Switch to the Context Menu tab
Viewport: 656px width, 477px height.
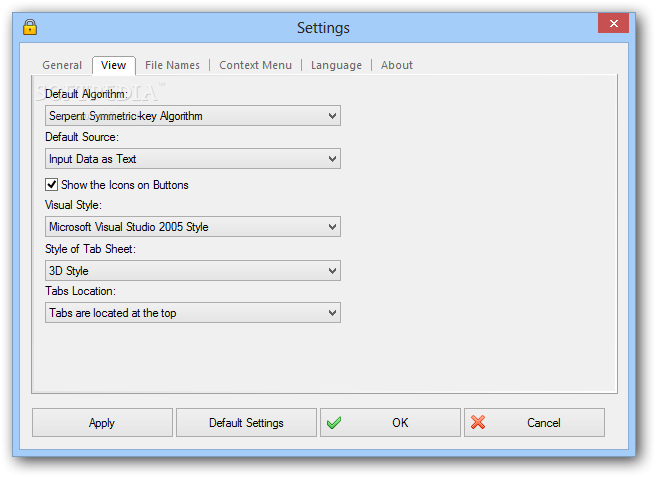click(255, 65)
